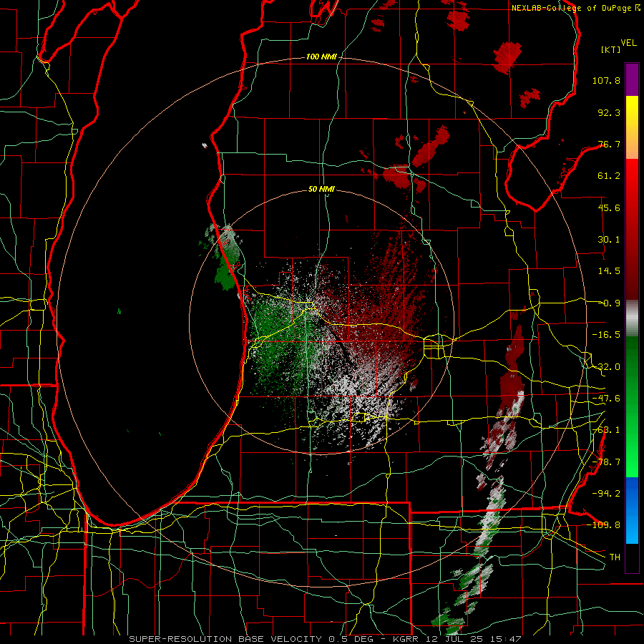Click the TH threshold label
This screenshot has height=644, width=644.
click(x=615, y=557)
